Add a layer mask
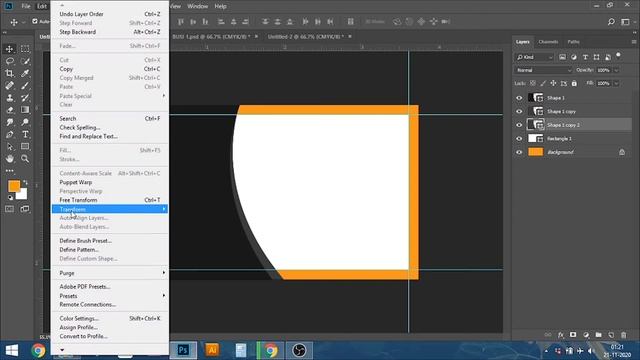 coord(573,335)
